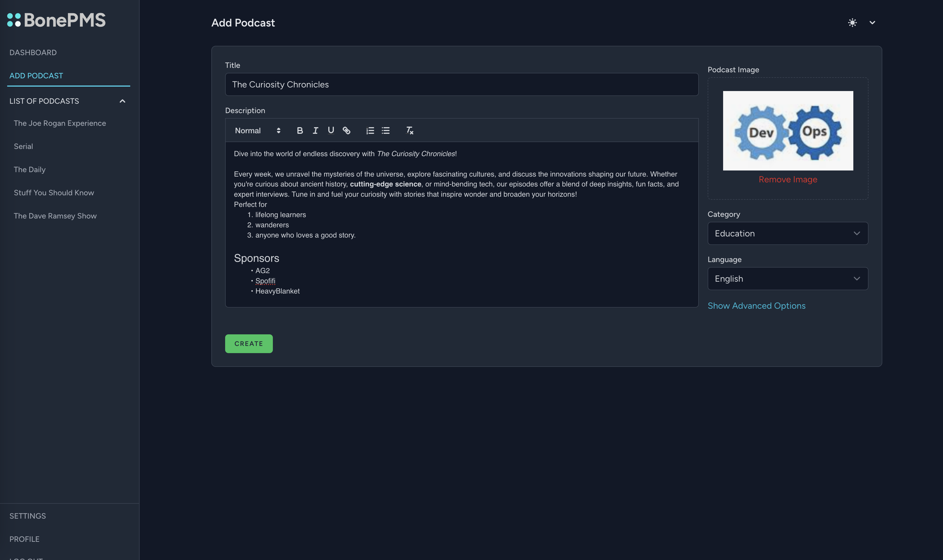
Task: Click the bullet list icon
Action: pyautogui.click(x=385, y=130)
